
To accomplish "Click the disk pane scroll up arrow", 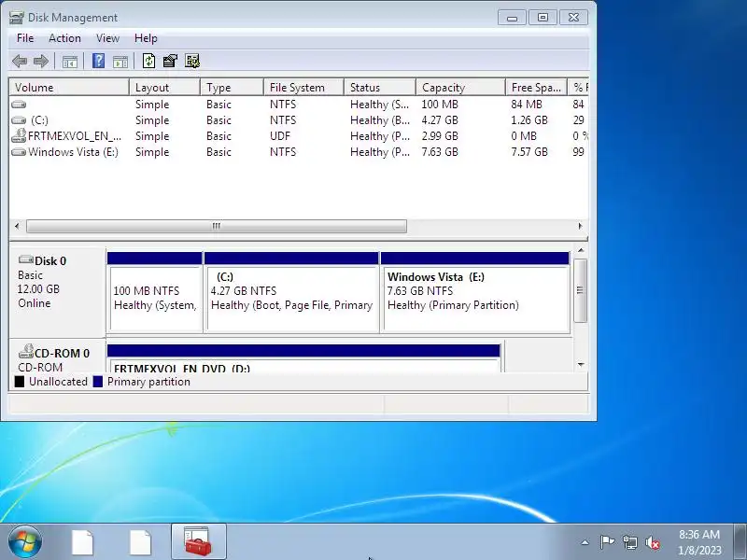I will 581,250.
